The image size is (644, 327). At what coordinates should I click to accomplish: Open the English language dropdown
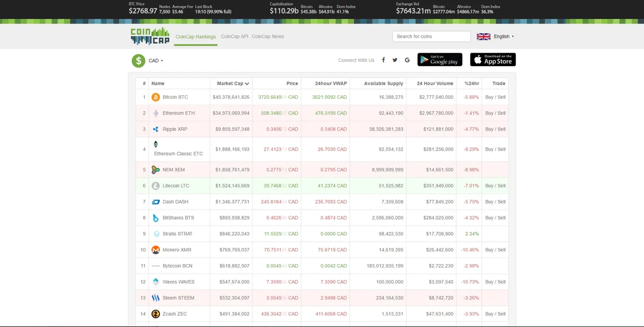[x=504, y=36]
